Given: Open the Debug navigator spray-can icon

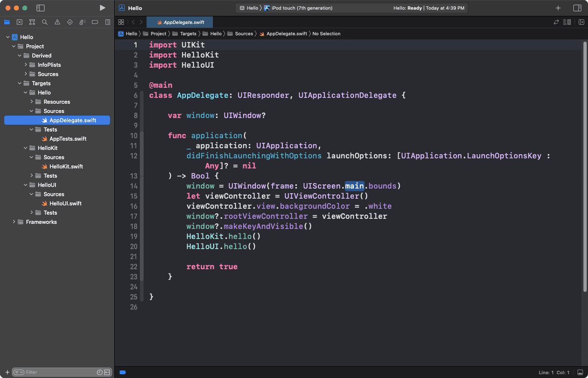Looking at the screenshot, I should click(x=83, y=21).
